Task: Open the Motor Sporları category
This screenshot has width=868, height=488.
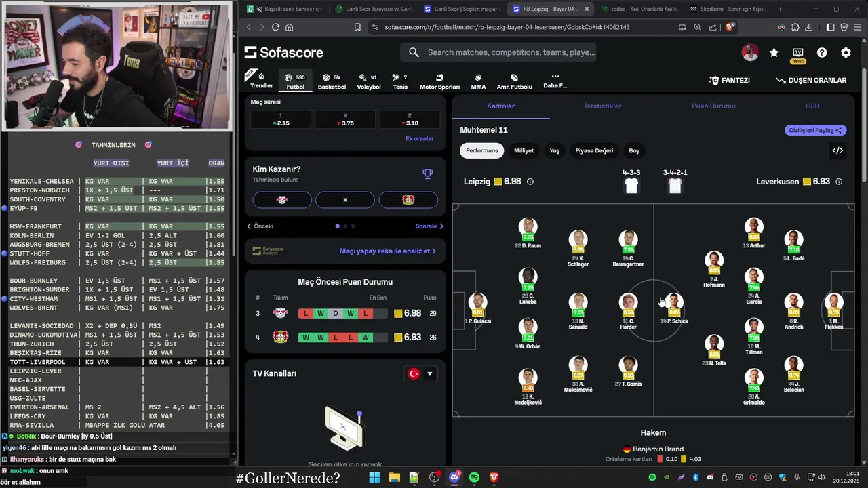Action: pyautogui.click(x=439, y=81)
